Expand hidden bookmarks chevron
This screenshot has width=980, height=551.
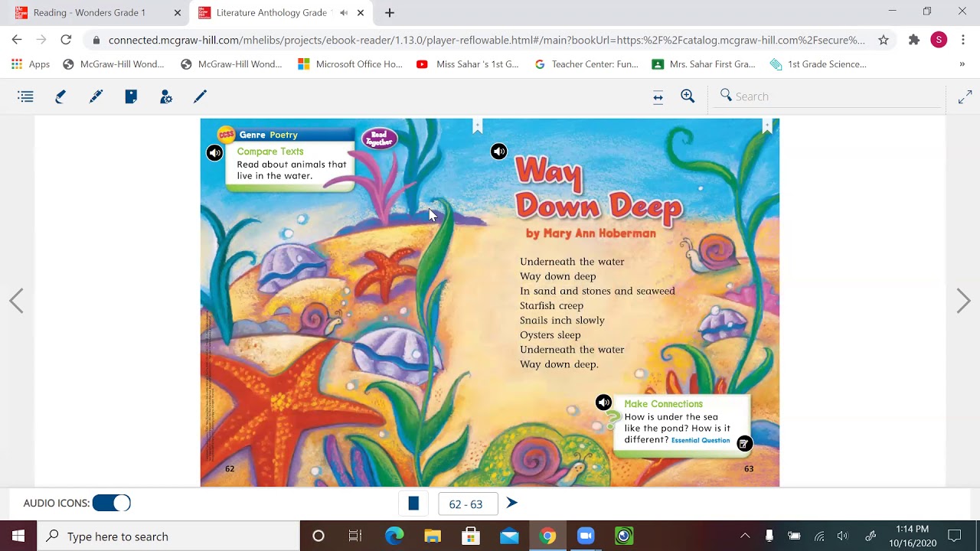tap(962, 64)
